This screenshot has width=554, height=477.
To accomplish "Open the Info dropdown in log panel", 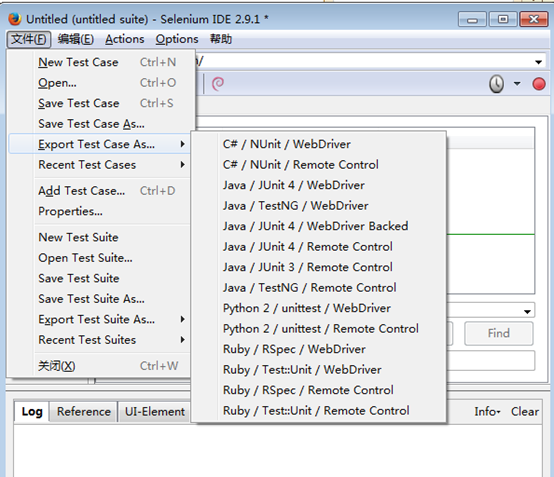I will point(487,412).
